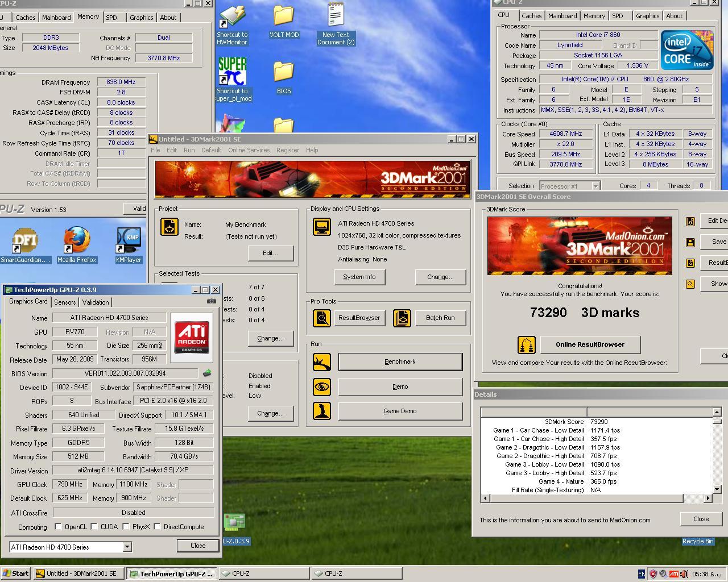Click the Details list scroll right arrow
This screenshot has width=728, height=582.
(x=708, y=498)
